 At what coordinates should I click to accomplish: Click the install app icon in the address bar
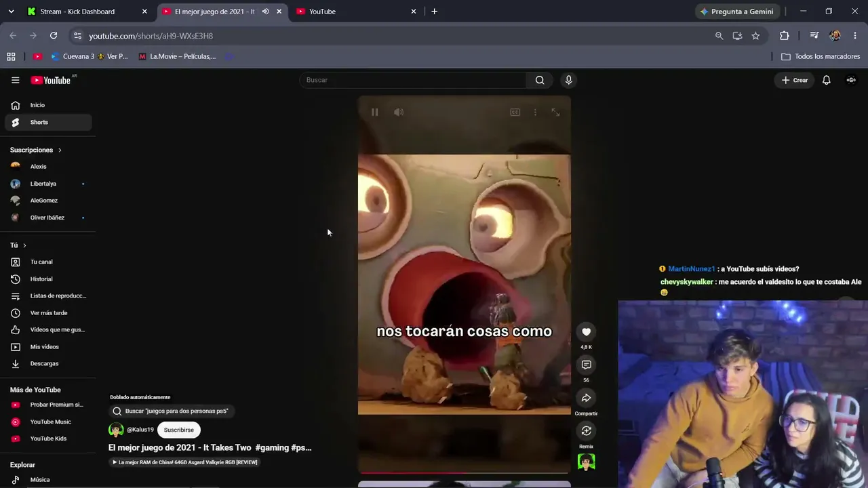point(737,36)
